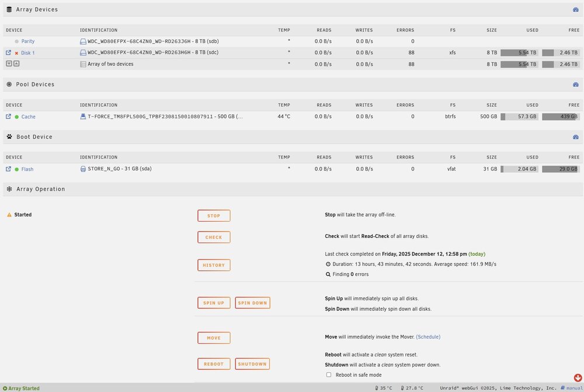Spin Up all disks

214,303
